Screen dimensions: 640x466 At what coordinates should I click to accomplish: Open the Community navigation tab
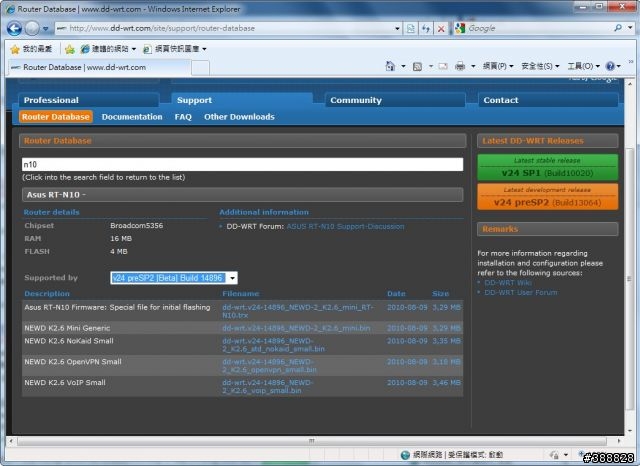pos(395,100)
